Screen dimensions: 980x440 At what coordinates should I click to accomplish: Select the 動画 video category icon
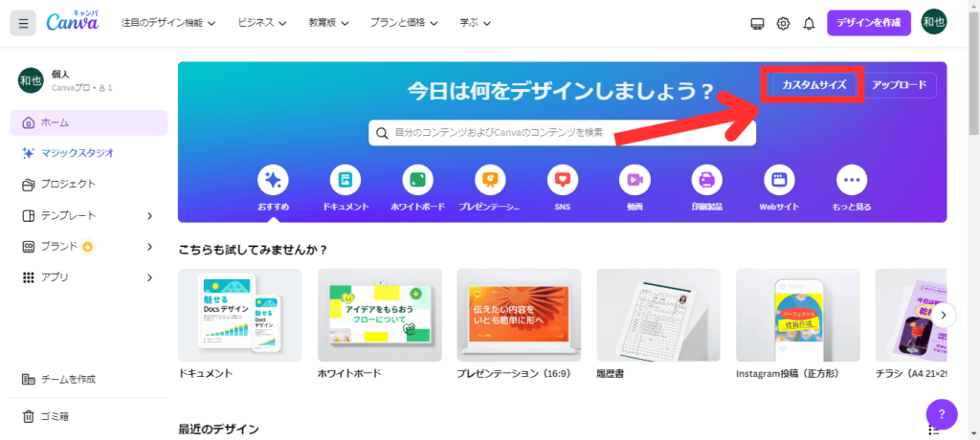point(635,181)
